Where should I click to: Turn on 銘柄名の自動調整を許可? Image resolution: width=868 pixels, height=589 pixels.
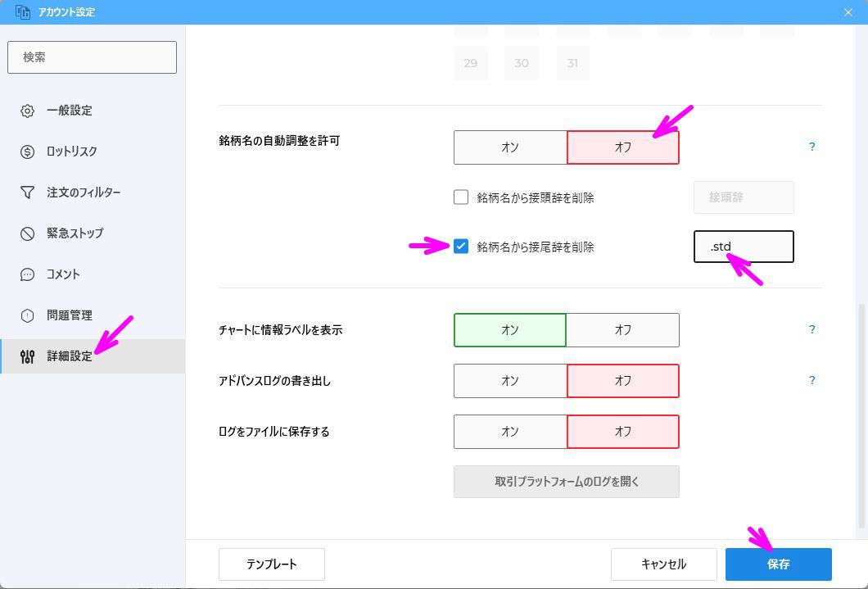[509, 147]
